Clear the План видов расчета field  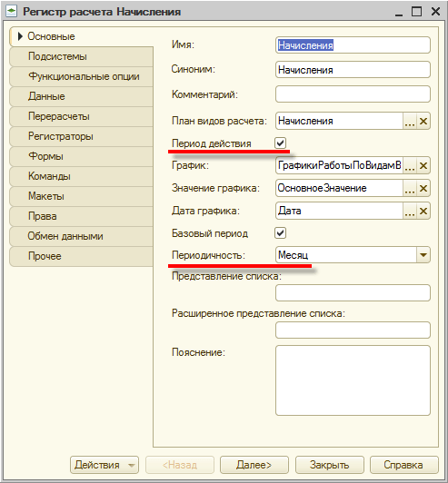point(423,121)
